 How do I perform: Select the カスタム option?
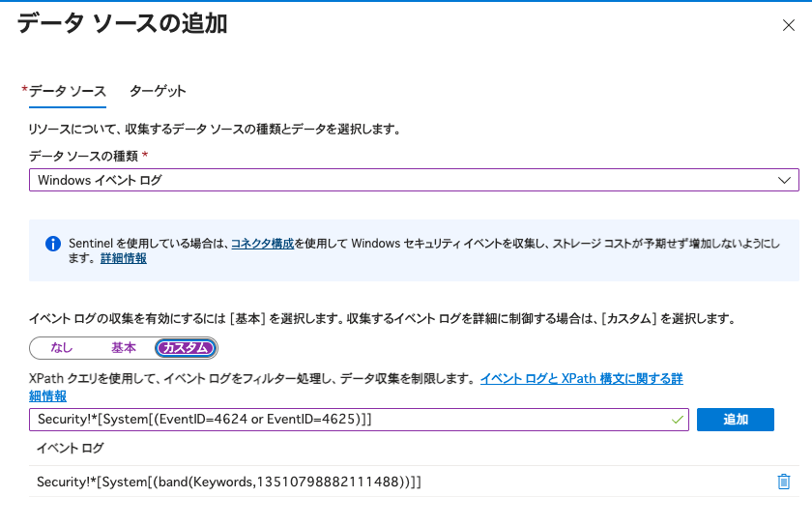point(186,348)
